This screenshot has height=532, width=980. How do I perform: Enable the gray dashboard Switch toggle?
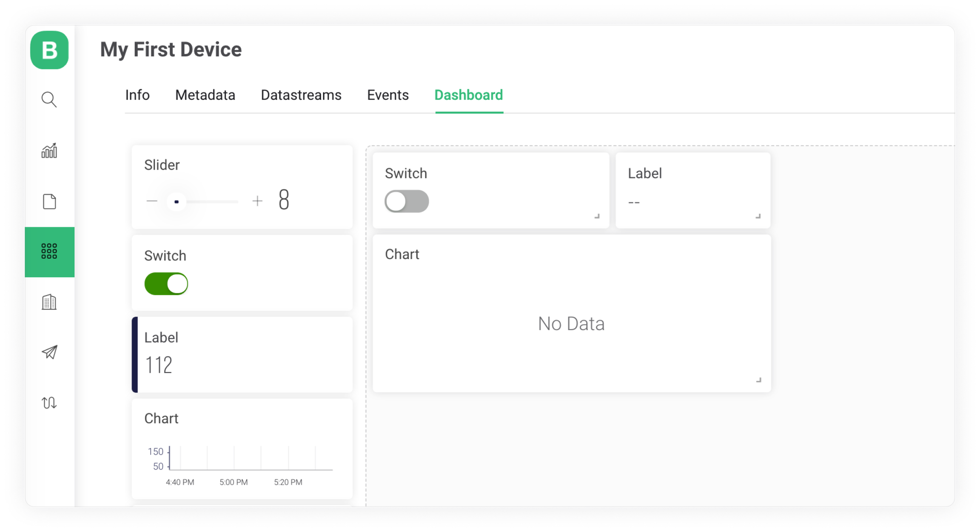[x=407, y=201]
